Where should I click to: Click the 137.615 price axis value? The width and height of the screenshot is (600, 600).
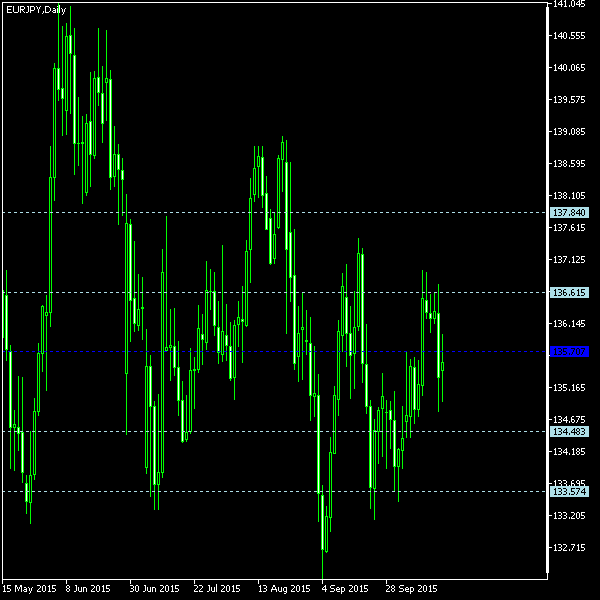569,228
